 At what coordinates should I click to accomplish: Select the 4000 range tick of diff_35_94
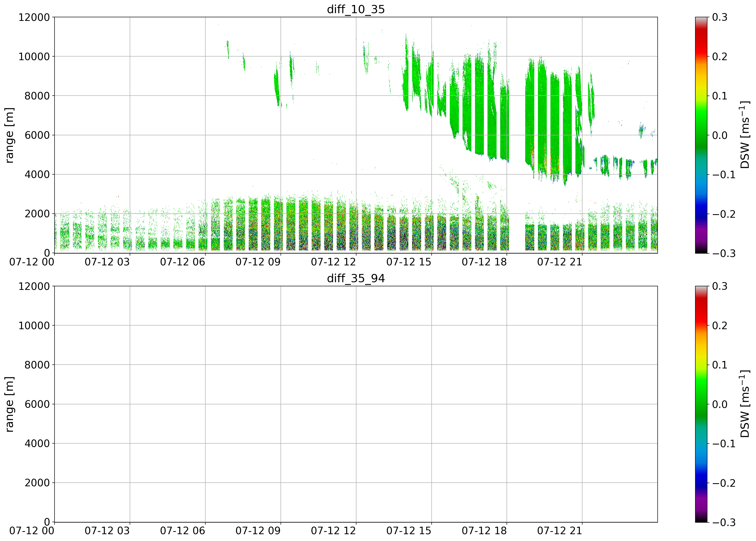pos(37,444)
